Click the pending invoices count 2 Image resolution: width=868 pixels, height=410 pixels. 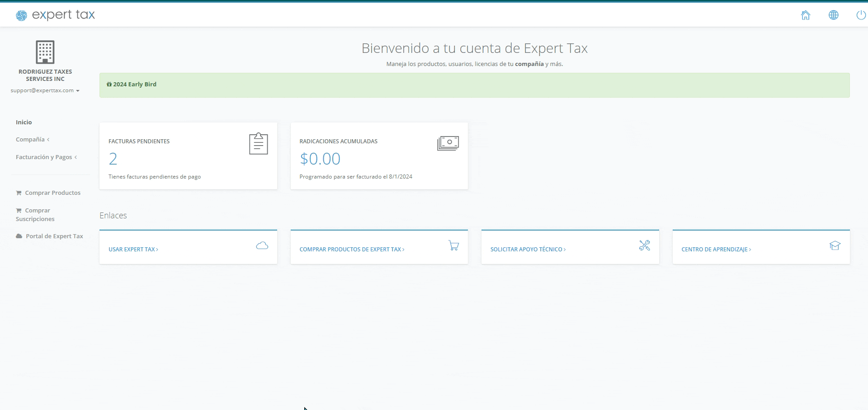pos(113,159)
